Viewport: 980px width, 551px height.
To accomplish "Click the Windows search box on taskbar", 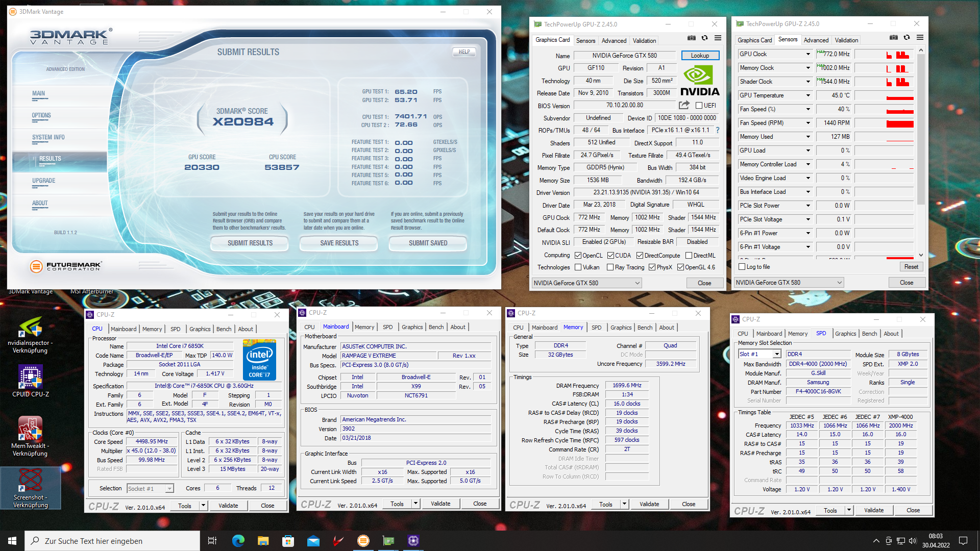I will point(112,541).
